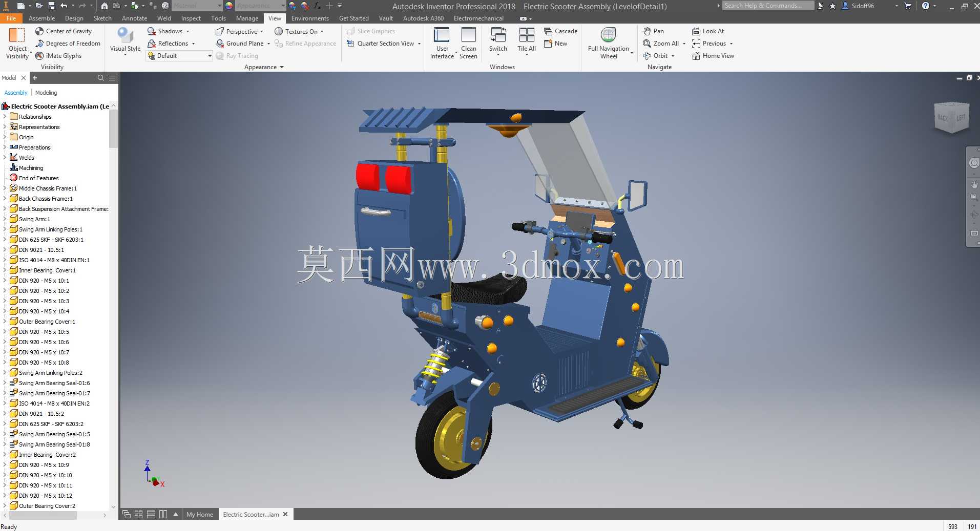
Task: Switch to the Assemble ribbon tab
Action: 41,18
